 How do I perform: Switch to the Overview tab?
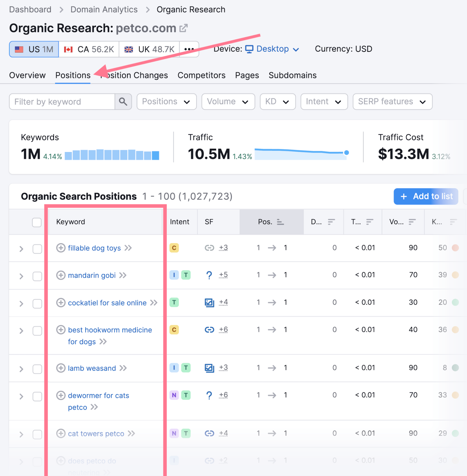coord(27,75)
